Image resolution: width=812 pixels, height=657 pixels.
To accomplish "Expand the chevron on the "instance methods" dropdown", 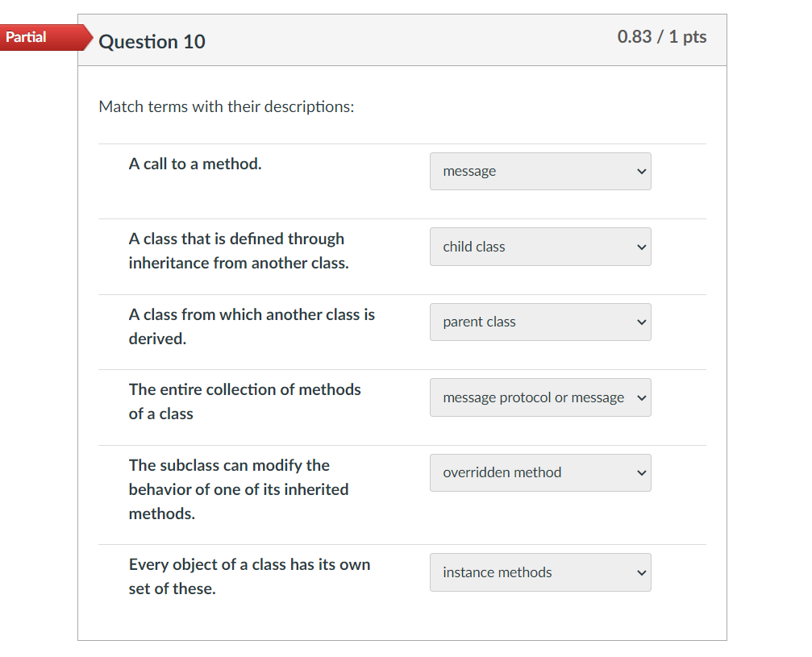I will tap(641, 572).
